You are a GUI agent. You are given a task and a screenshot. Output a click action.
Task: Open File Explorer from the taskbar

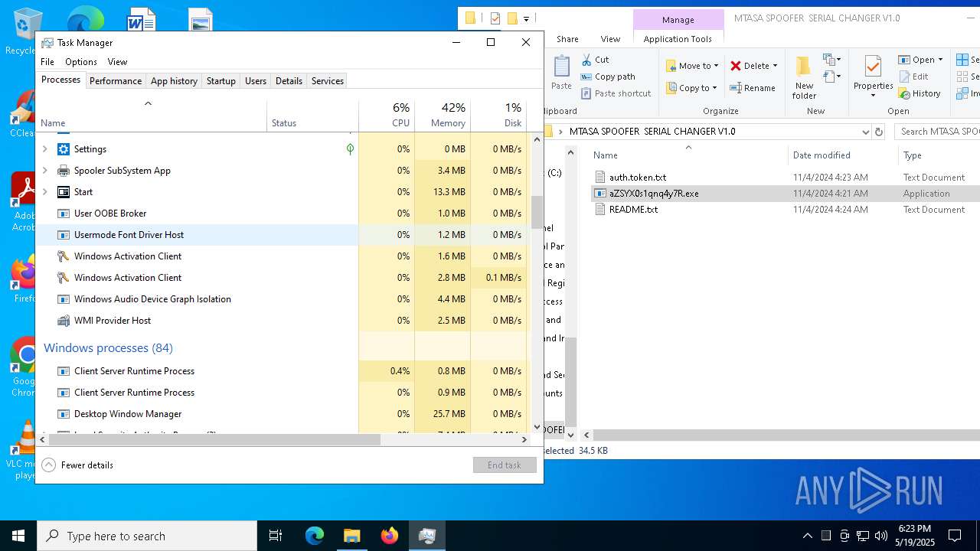pos(351,536)
